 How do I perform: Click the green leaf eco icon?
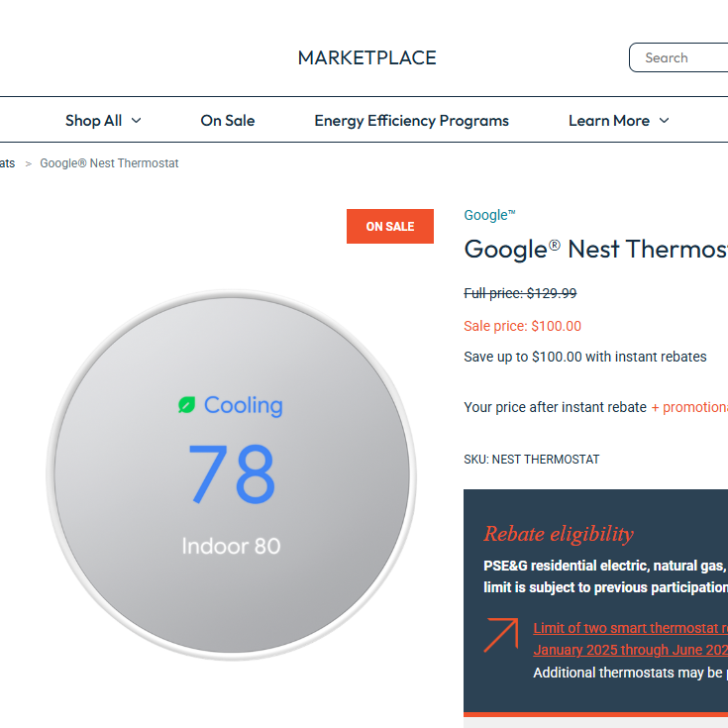[186, 405]
